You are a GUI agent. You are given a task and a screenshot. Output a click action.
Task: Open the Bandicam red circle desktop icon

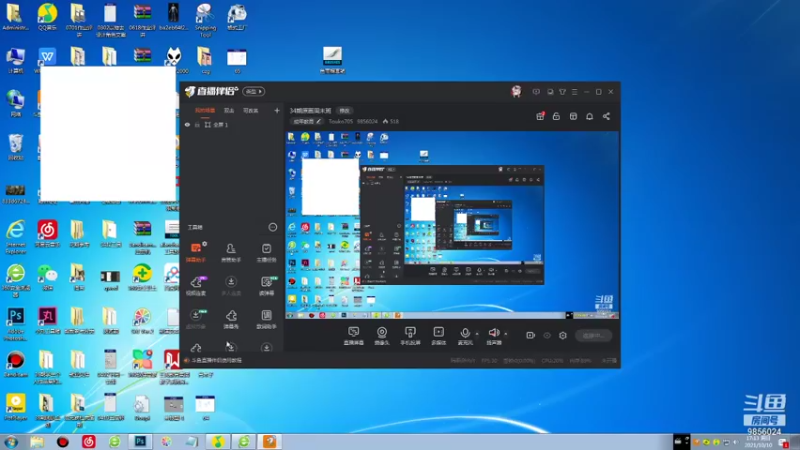click(x=15, y=364)
